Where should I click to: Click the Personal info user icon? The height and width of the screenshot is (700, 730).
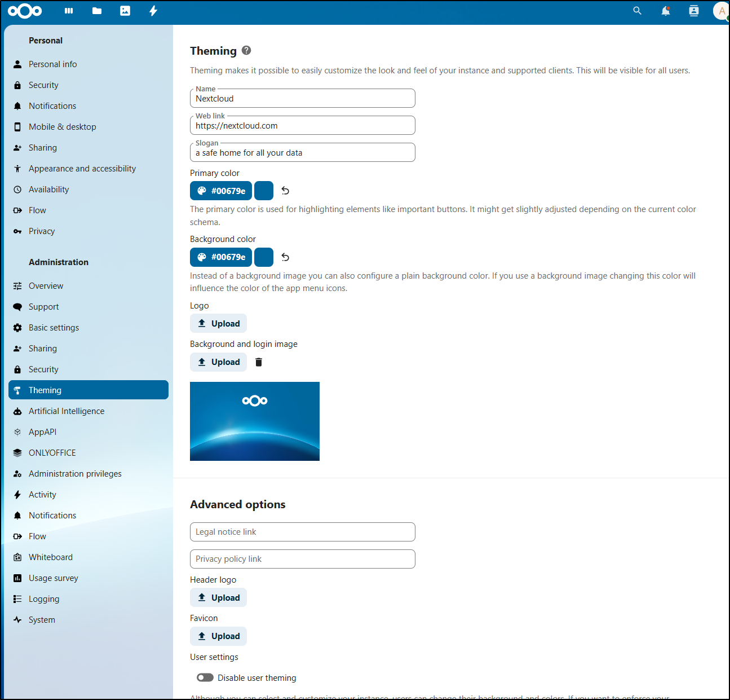click(17, 64)
